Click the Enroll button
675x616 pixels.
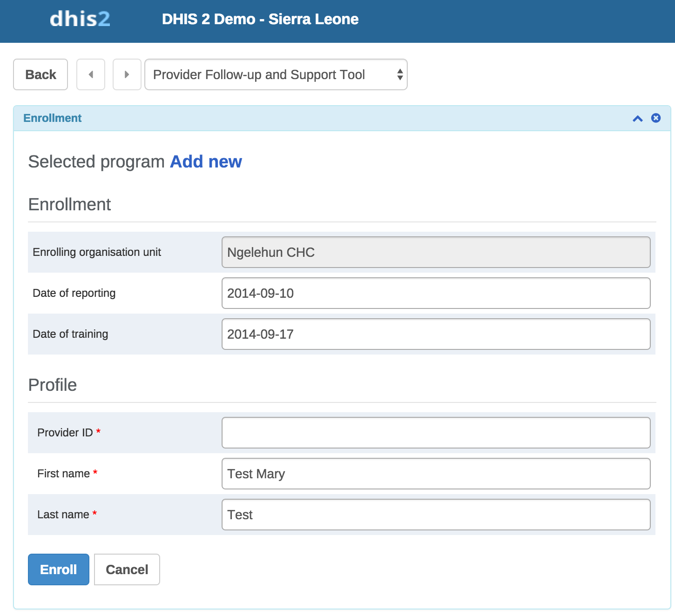(x=58, y=569)
